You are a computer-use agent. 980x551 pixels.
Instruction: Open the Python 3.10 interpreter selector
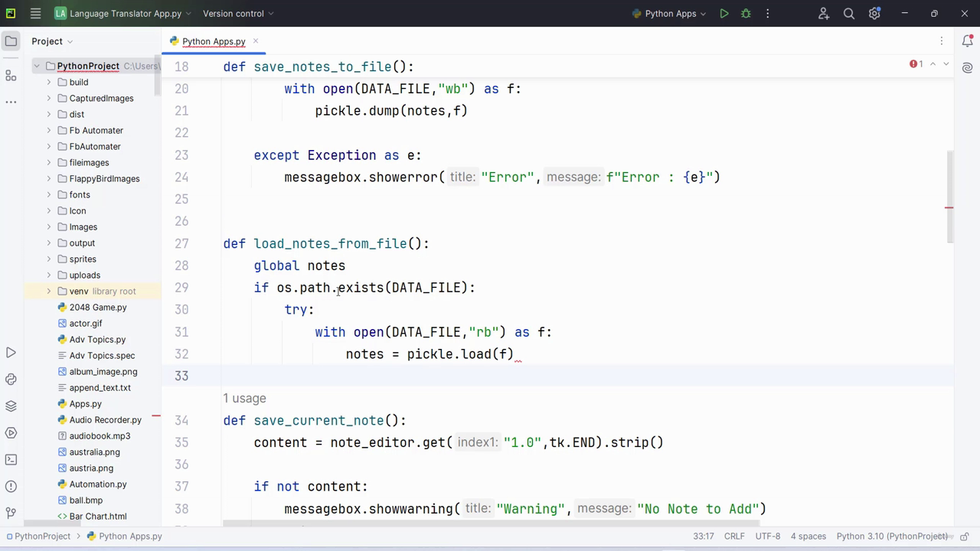pyautogui.click(x=892, y=536)
